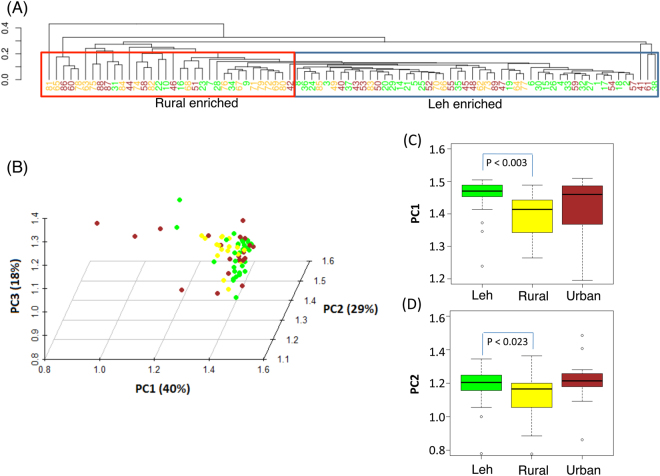Viewport: 660px width, 476px height.
Task: Select panel label (A)
Action: [x=17, y=8]
